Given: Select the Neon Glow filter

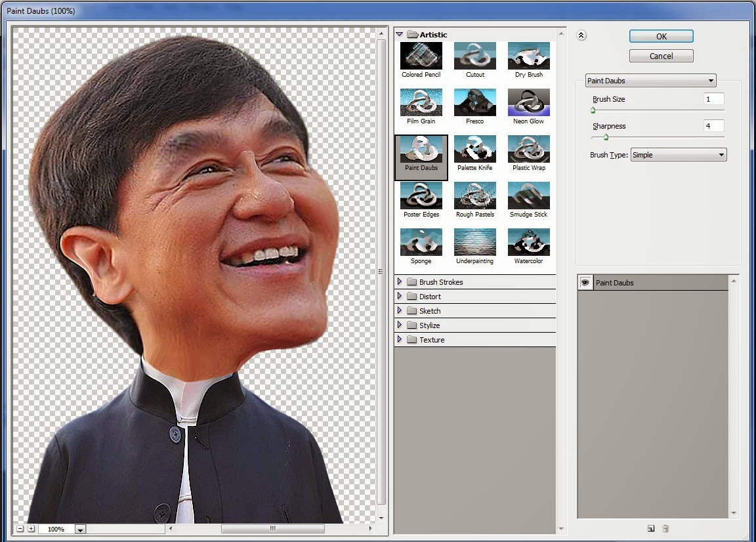Looking at the screenshot, I should click(528, 102).
